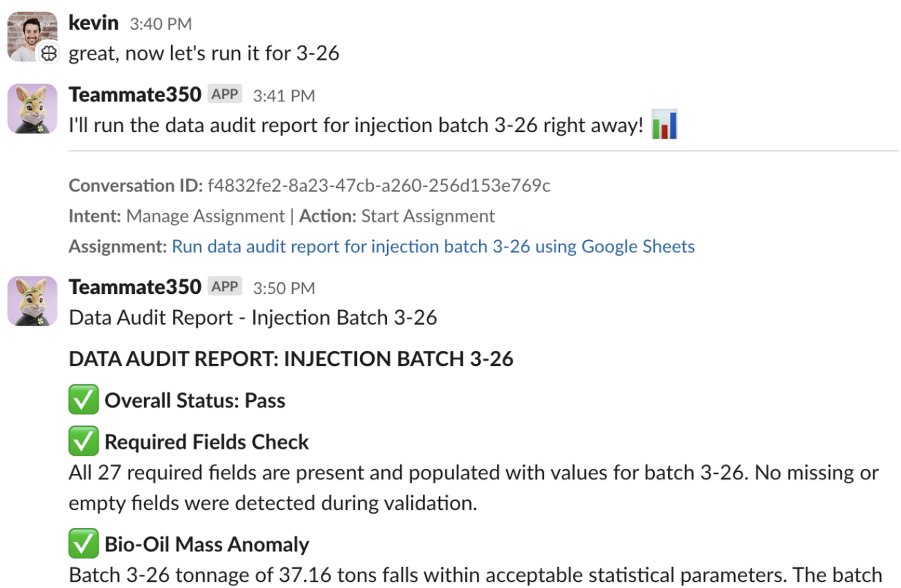Click the Conversation ID value text
The height and width of the screenshot is (588, 901).
[379, 185]
